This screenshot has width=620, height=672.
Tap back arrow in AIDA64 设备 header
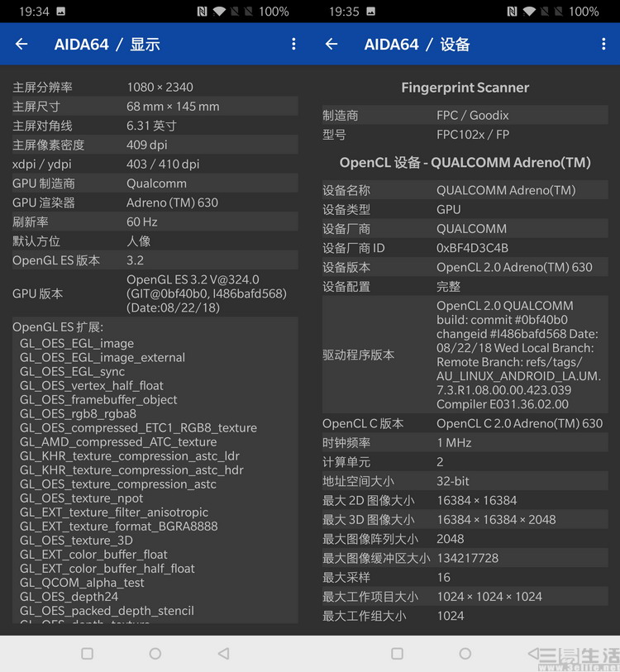331,45
